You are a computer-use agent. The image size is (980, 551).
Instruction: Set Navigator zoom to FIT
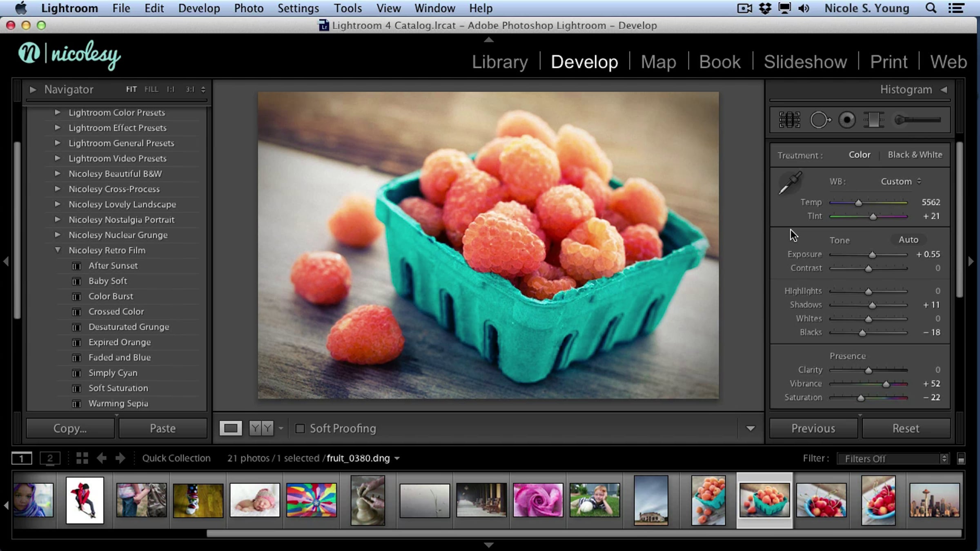click(x=131, y=89)
